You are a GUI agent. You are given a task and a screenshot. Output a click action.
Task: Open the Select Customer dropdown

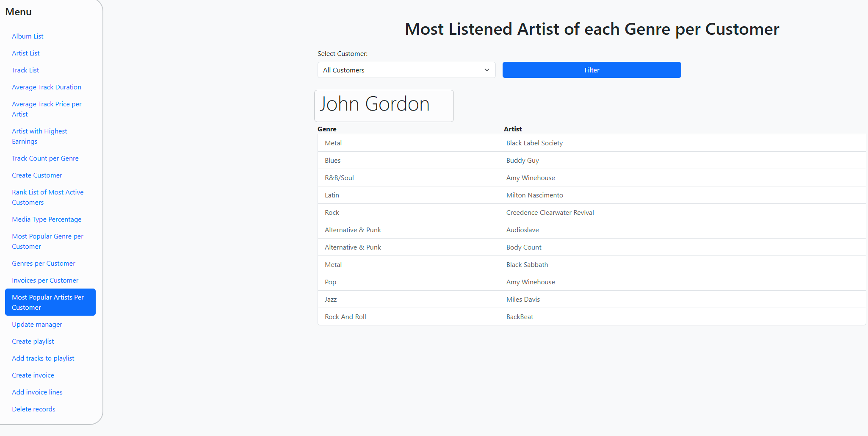click(406, 70)
